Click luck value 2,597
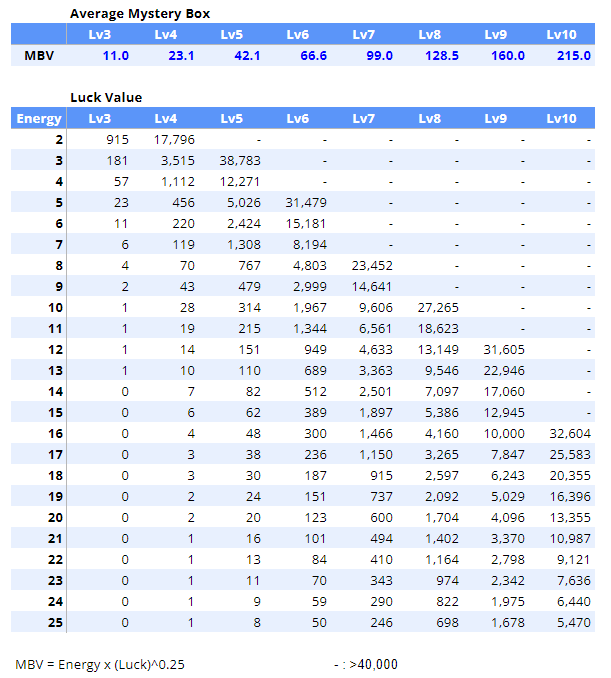Viewport: 611px width, 678px height. (441, 476)
